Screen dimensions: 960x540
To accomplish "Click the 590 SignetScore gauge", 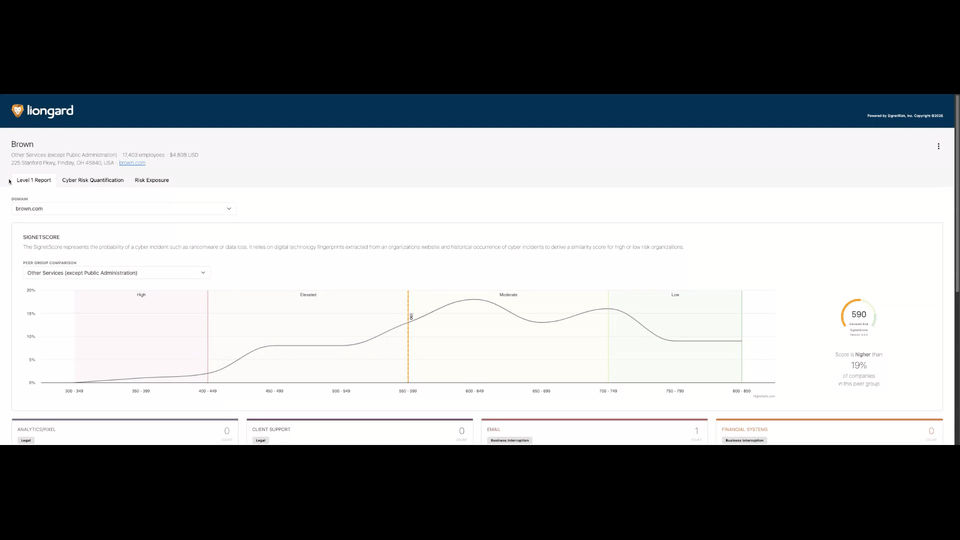I will point(858,315).
